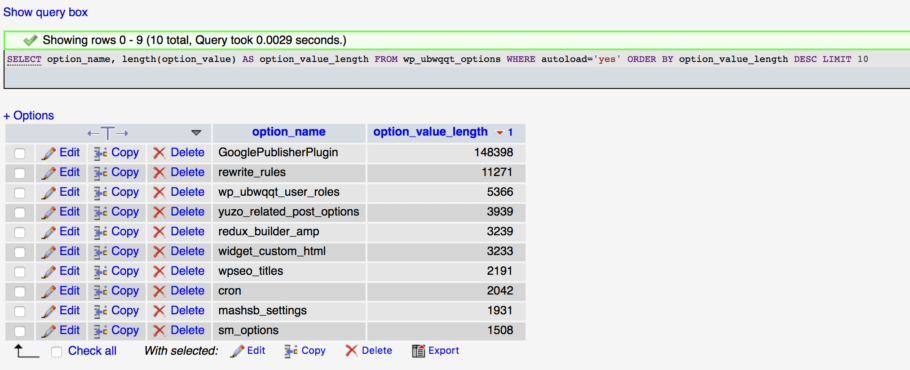Select the wpseo_titles row checkbox
The height and width of the screenshot is (370, 910).
tap(20, 272)
